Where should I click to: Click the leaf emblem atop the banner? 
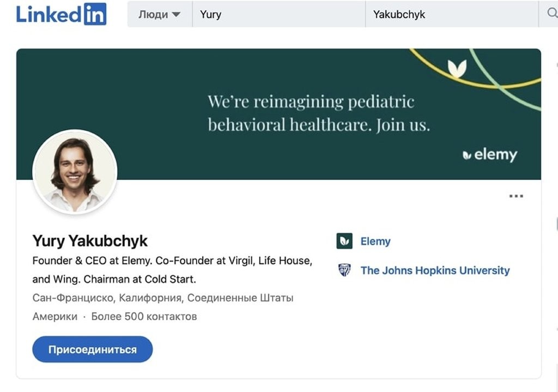tap(457, 69)
